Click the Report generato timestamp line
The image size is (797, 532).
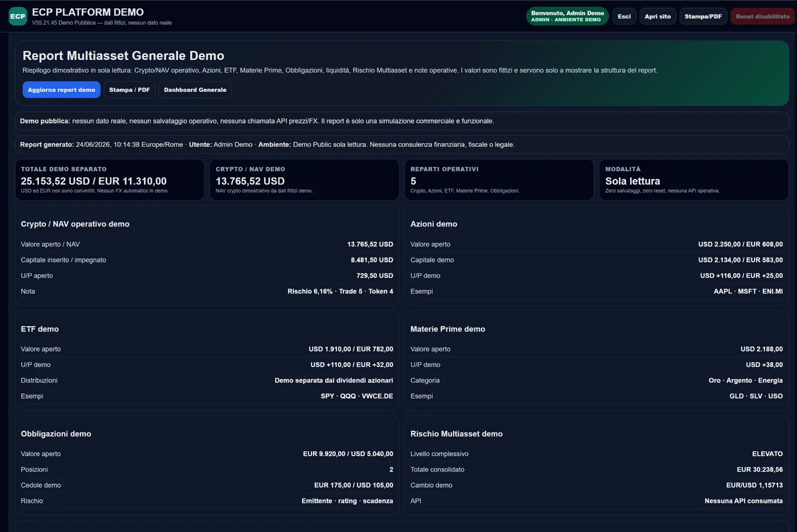(x=401, y=144)
